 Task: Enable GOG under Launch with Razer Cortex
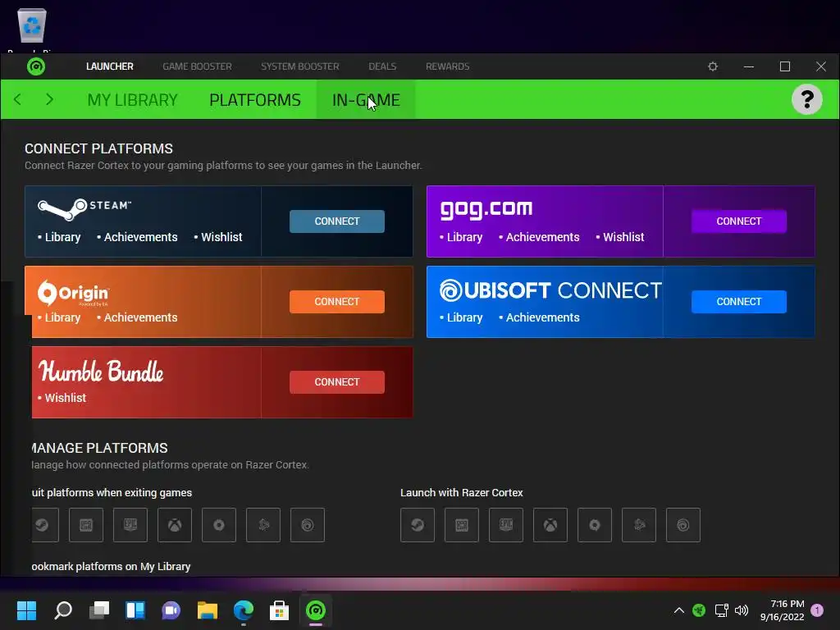click(462, 525)
